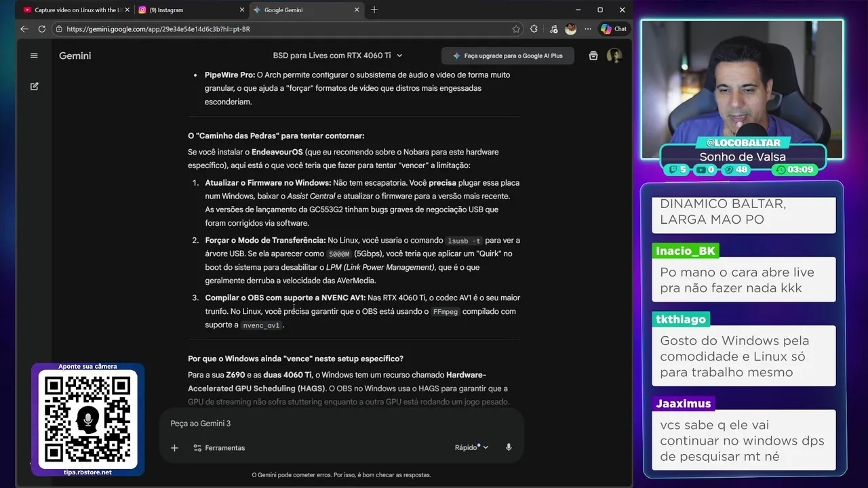Expand the Rápido model selector dropdown

coord(472,448)
